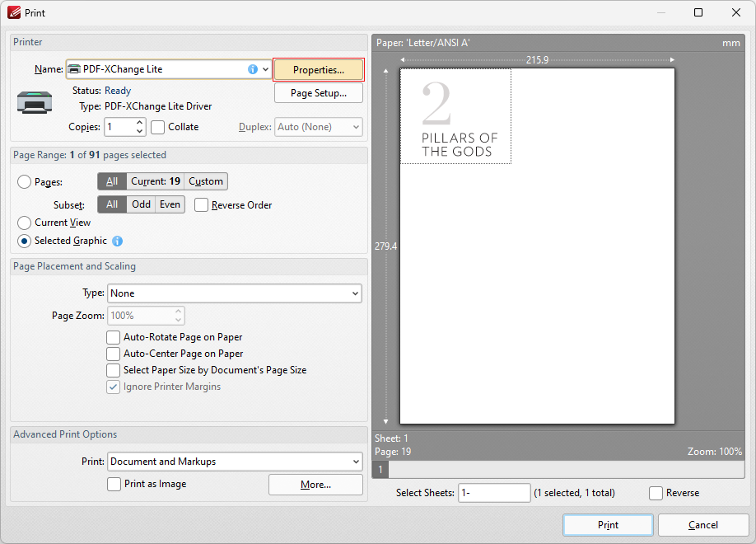Click the Select Sheets input field
This screenshot has height=544, width=756.
494,493
